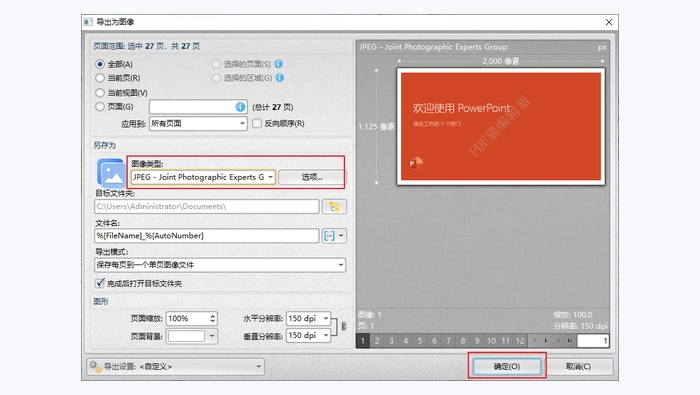
Task: Uncheck 完成后打开目标文件夹 checkbox
Action: (100, 283)
